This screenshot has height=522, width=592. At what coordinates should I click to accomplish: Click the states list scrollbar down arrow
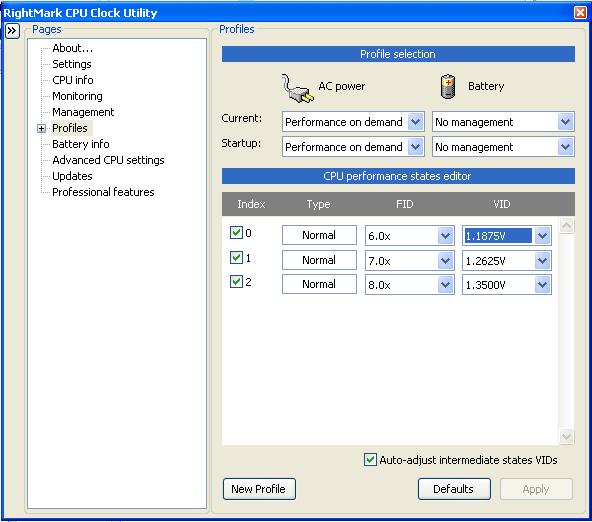click(566, 437)
